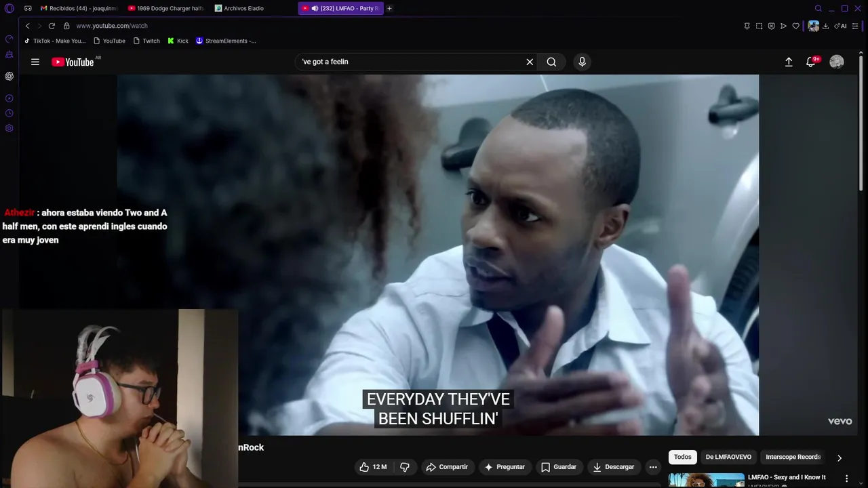
Task: Select the Interscope Records filter chip
Action: click(793, 457)
